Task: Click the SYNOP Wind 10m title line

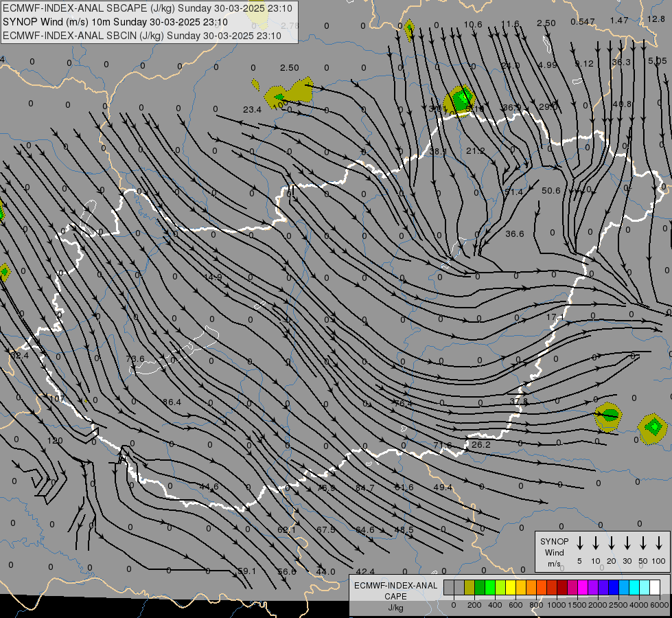Action: point(115,22)
